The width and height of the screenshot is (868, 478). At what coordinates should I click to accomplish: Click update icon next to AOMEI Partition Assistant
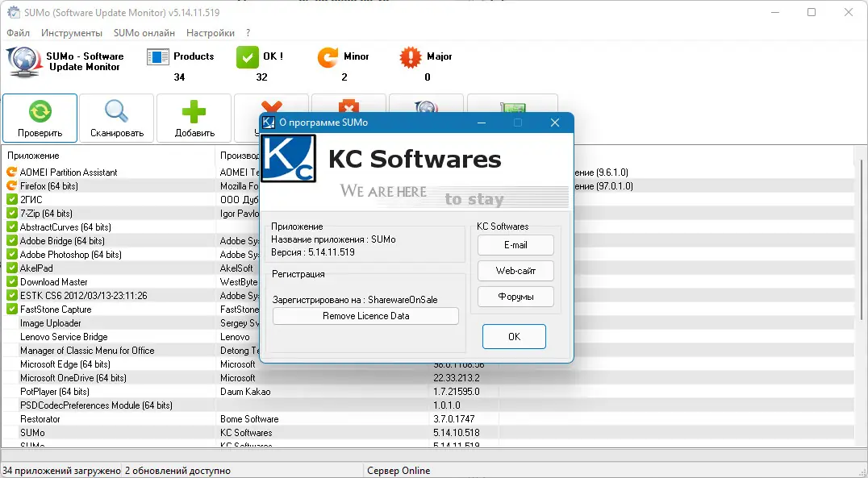pyautogui.click(x=11, y=172)
